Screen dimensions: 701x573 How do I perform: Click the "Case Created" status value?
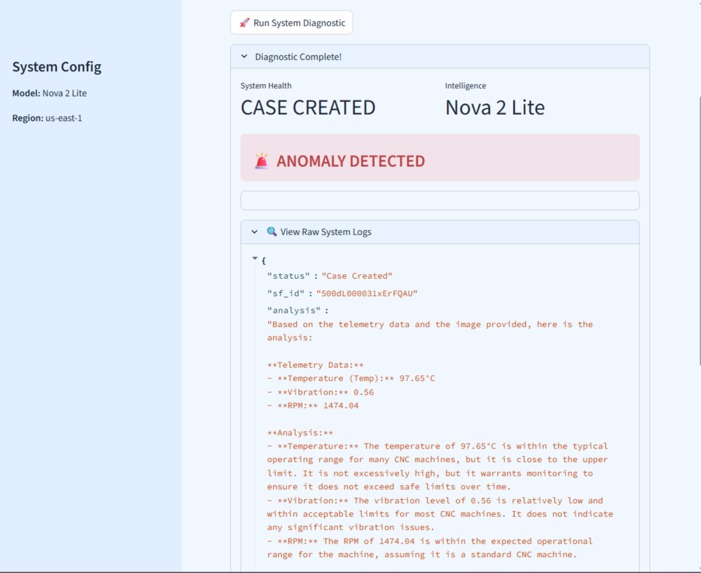point(357,276)
